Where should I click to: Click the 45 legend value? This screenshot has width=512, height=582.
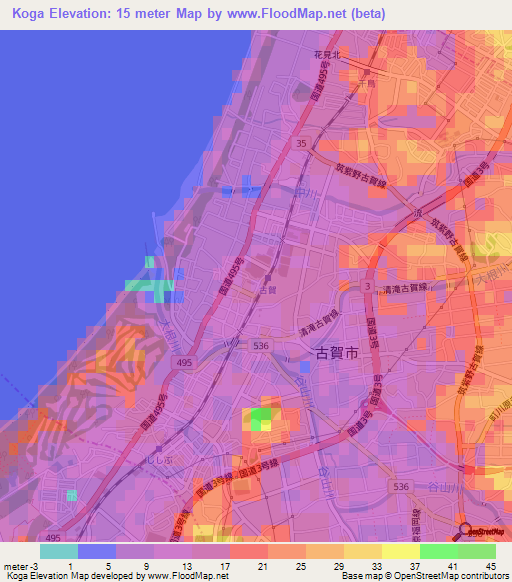[x=491, y=566]
